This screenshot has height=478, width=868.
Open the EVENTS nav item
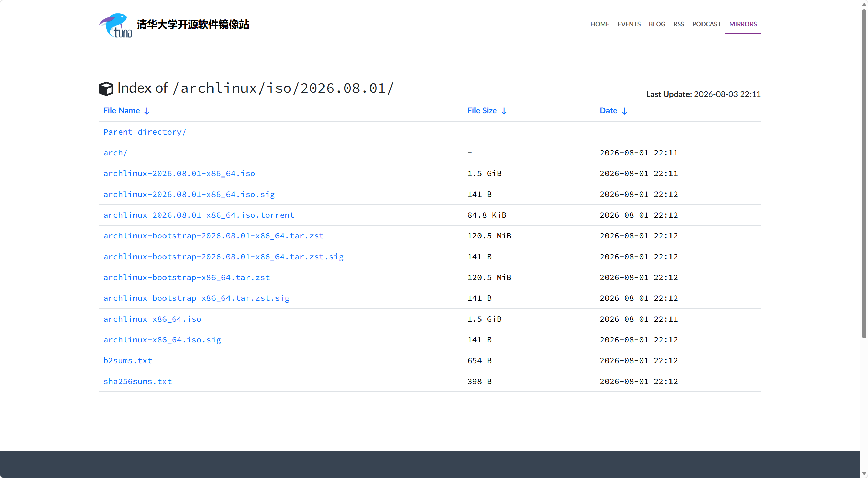click(629, 24)
